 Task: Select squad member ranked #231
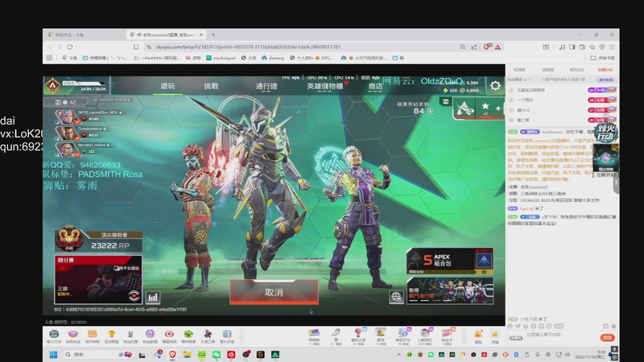point(82,132)
